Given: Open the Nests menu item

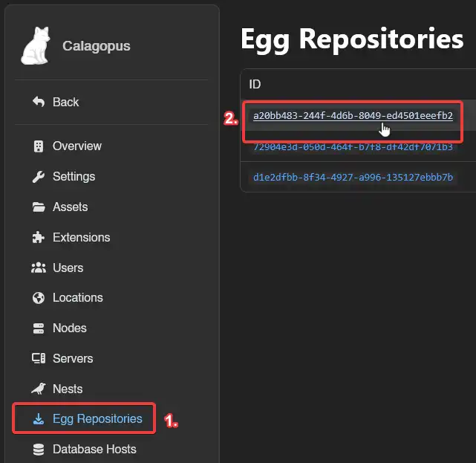Looking at the screenshot, I should (68, 389).
